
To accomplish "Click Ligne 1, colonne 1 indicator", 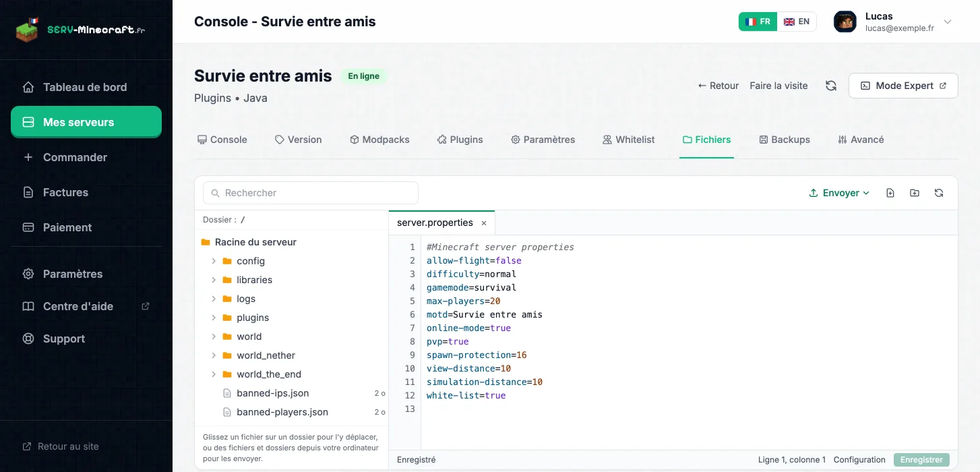I will click(x=792, y=460).
